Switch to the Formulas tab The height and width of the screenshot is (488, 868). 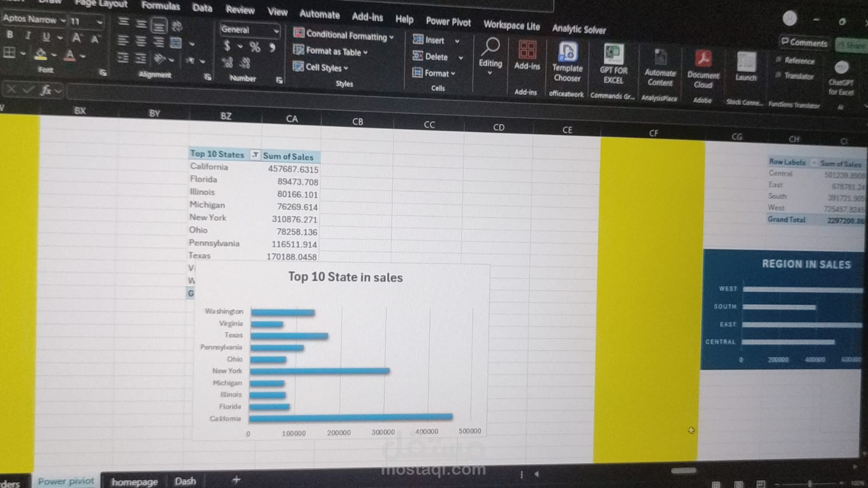[161, 6]
